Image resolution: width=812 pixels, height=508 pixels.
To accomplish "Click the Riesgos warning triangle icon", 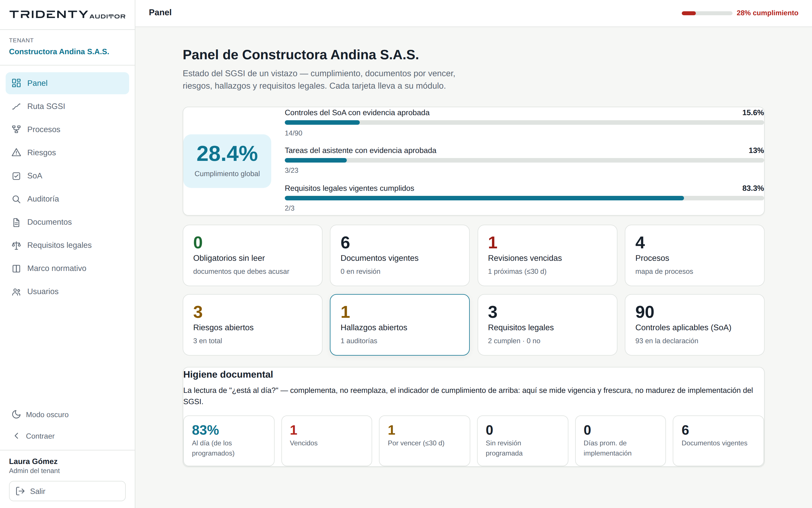I will [x=16, y=152].
